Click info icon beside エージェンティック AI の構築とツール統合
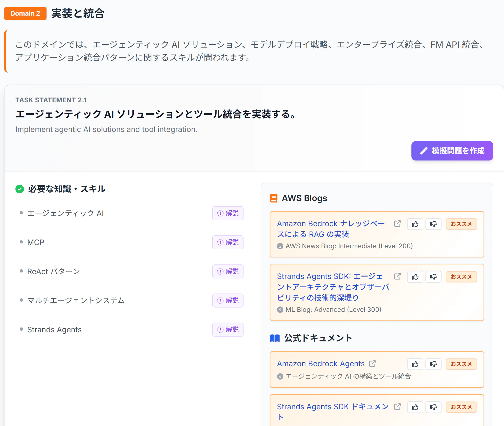Image resolution: width=504 pixels, height=426 pixels. [280, 376]
